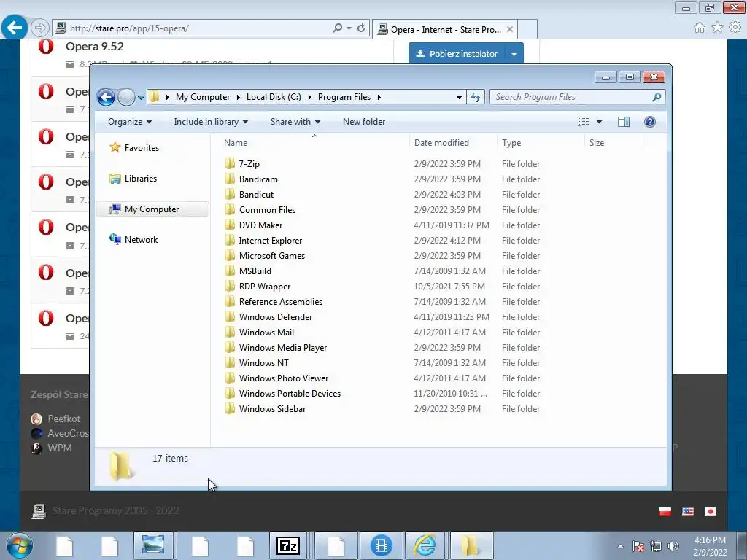This screenshot has width=747, height=560.
Task: Select the Reference Assemblies folder
Action: [x=281, y=302]
